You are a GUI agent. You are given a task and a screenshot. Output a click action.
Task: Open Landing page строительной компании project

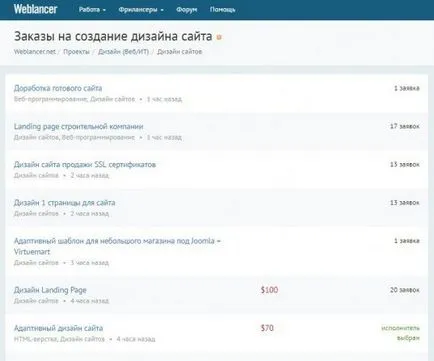(x=79, y=127)
